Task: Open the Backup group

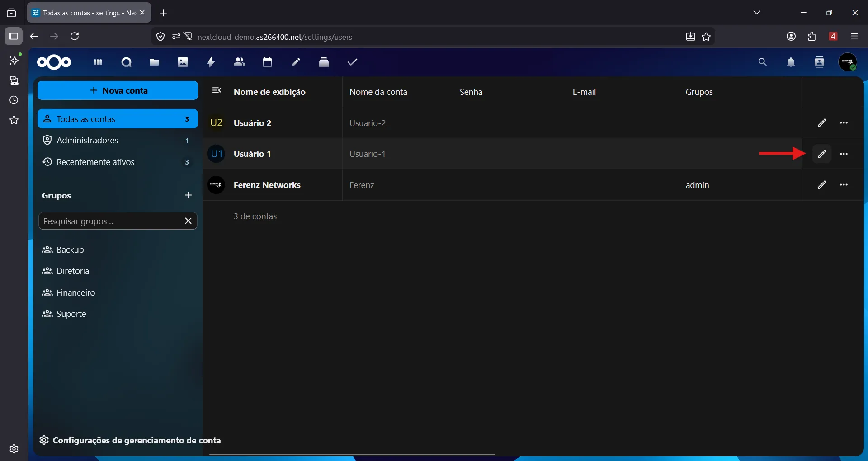Action: point(118,249)
